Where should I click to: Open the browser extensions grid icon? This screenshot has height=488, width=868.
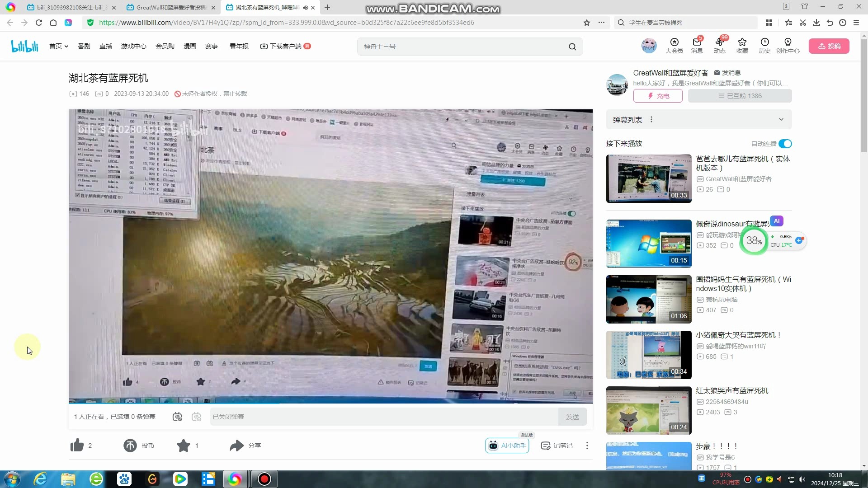coord(769,23)
